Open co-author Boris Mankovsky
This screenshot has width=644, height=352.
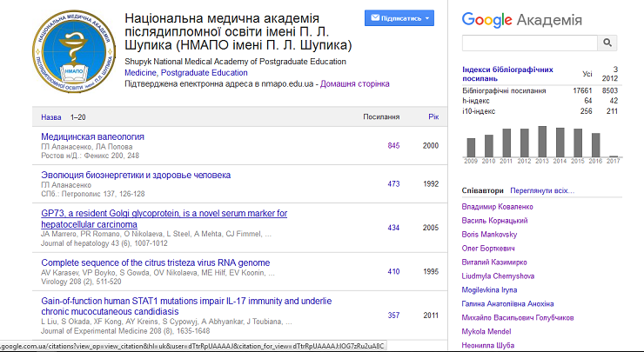click(489, 235)
